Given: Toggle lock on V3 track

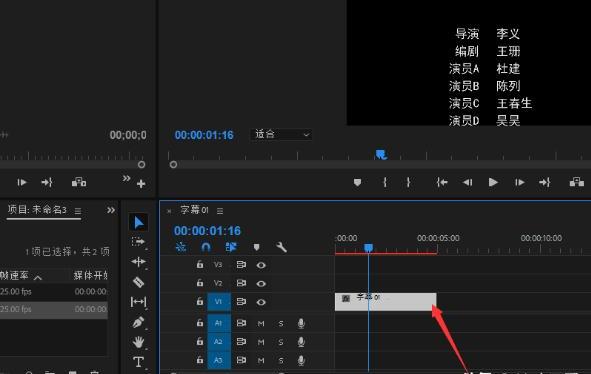Looking at the screenshot, I should pyautogui.click(x=200, y=265).
